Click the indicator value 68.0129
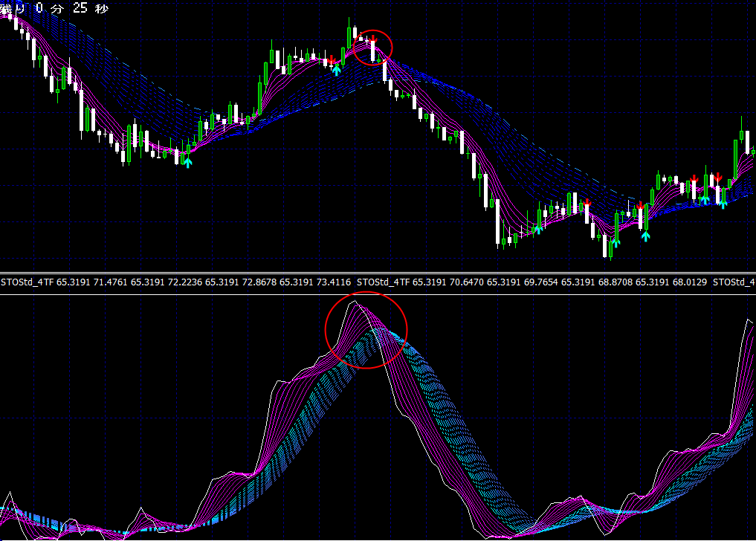The image size is (756, 541). coord(690,282)
